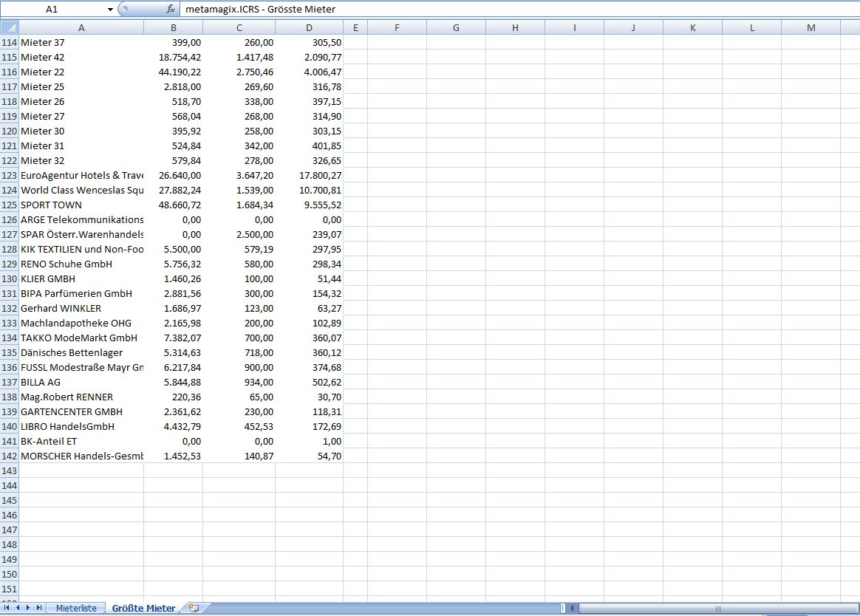The image size is (860, 616).
Task: Click cell Mag.Robert RENNER
Action: (x=81, y=397)
